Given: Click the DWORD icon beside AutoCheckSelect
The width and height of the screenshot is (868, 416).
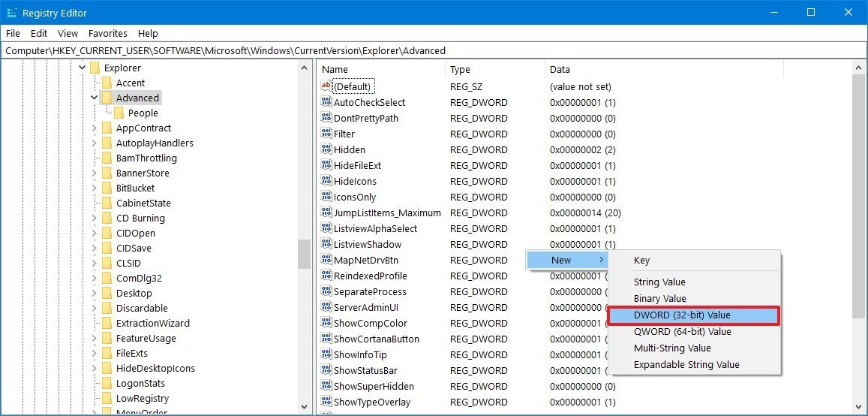Looking at the screenshot, I should (x=326, y=102).
